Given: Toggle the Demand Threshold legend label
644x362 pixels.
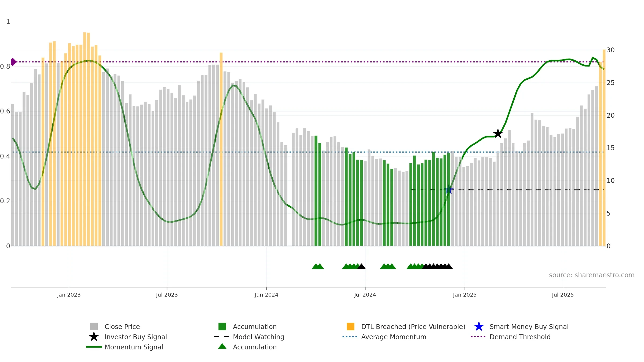Looking at the screenshot, I should pos(520,337).
